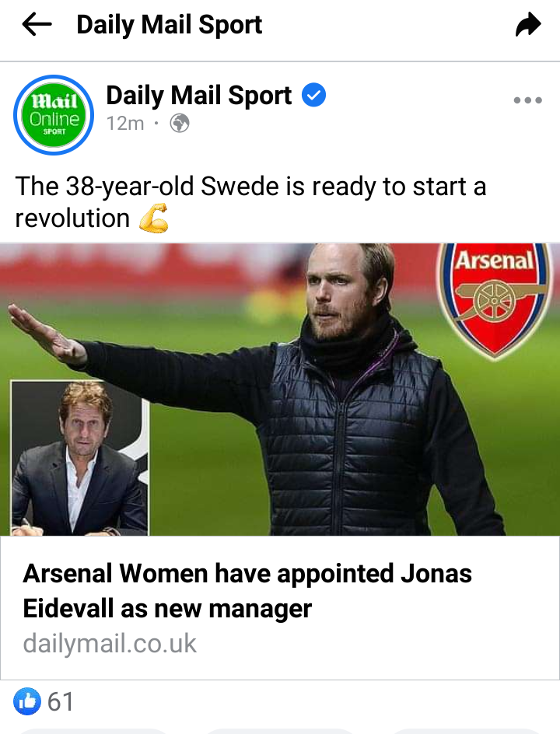Tap the Daily Mail Sport page name
Image resolution: width=560 pixels, height=734 pixels.
(199, 95)
